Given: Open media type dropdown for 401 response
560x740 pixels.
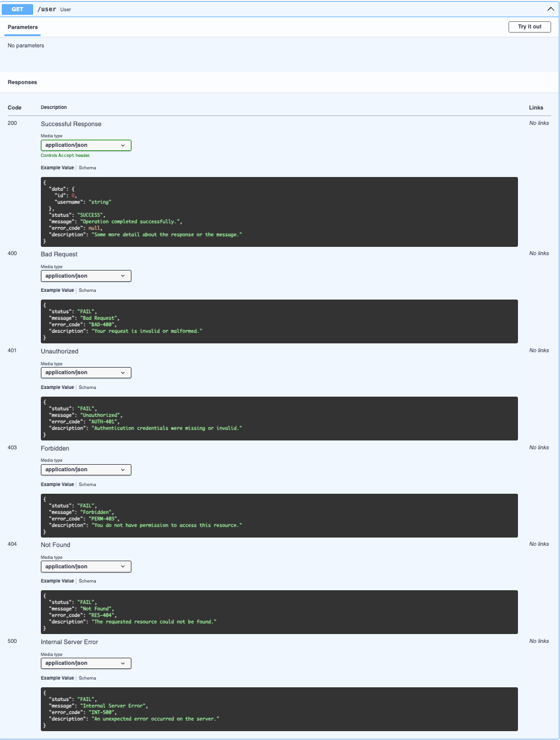Looking at the screenshot, I should pos(86,373).
